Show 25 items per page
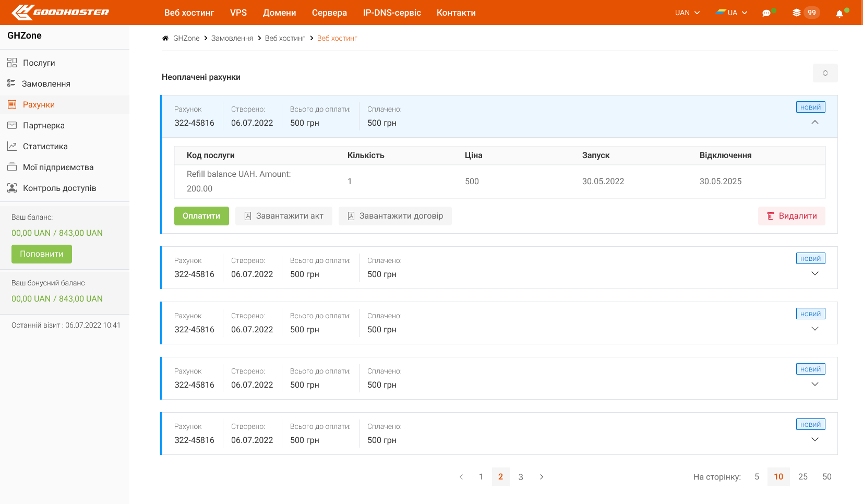This screenshot has width=863, height=504. coord(803,477)
